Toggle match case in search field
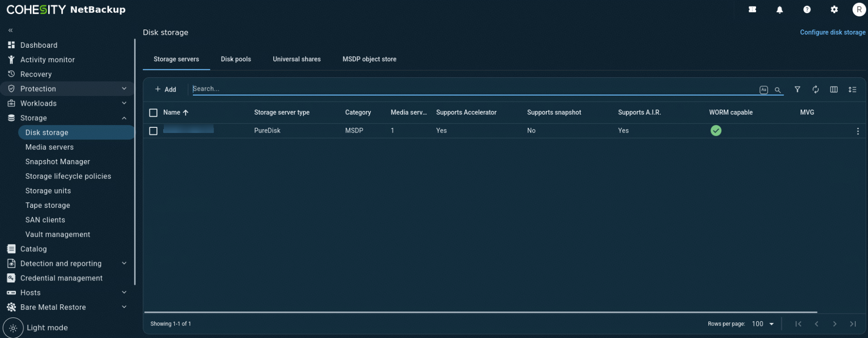868x338 pixels. 764,89
